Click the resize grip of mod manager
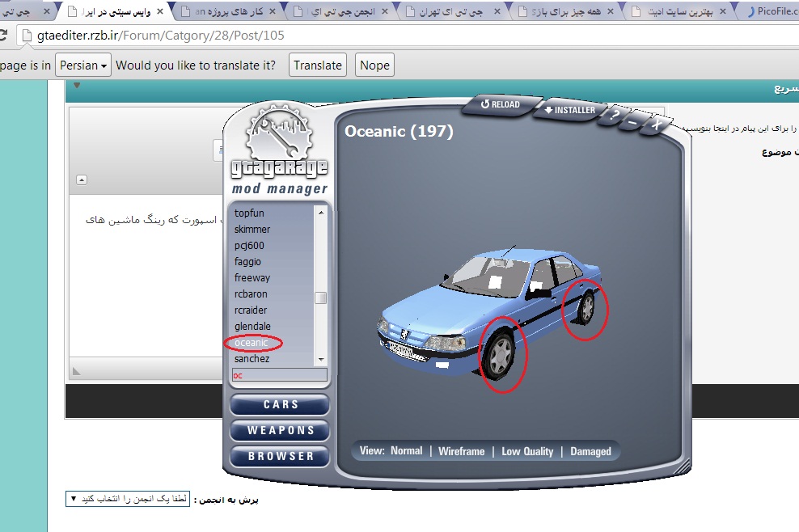Image resolution: width=799 pixels, height=532 pixels. [684, 465]
